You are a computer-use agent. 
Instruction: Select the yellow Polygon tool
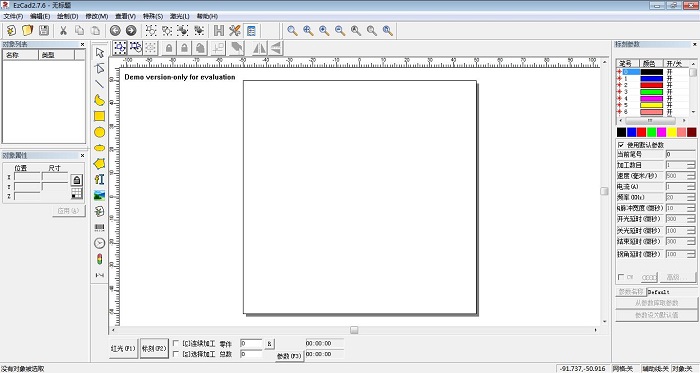100,164
